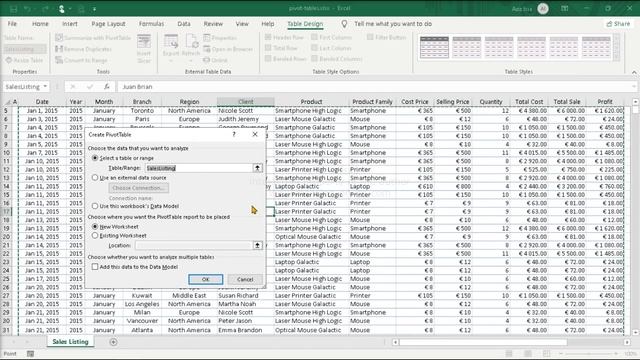Click the Sales Listing sheet tab
Image resolution: width=640 pixels, height=360 pixels.
point(70,342)
